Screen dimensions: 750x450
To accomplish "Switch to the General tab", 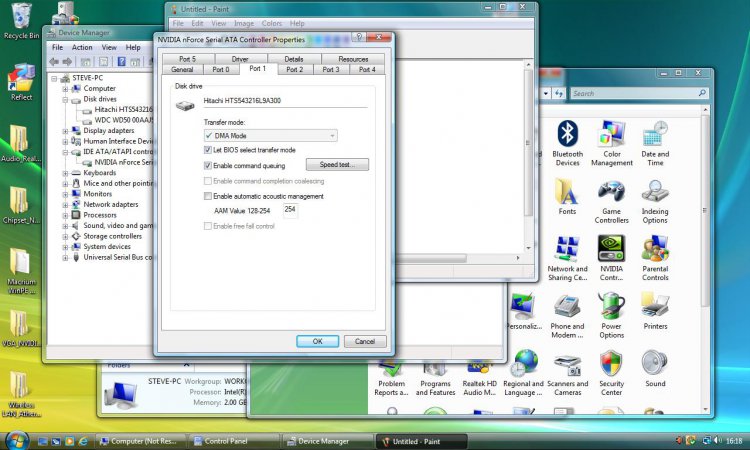I will point(182,69).
